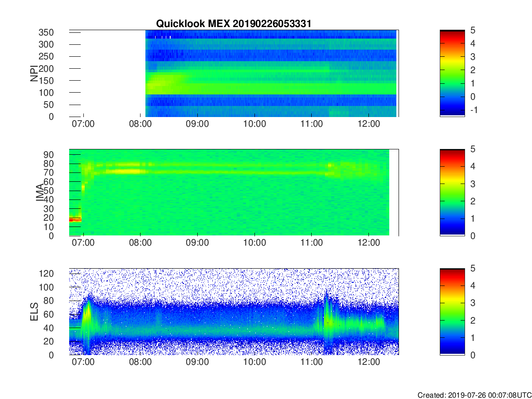
Task: Click the 08:00 label under IMA plot
Action: [140, 243]
